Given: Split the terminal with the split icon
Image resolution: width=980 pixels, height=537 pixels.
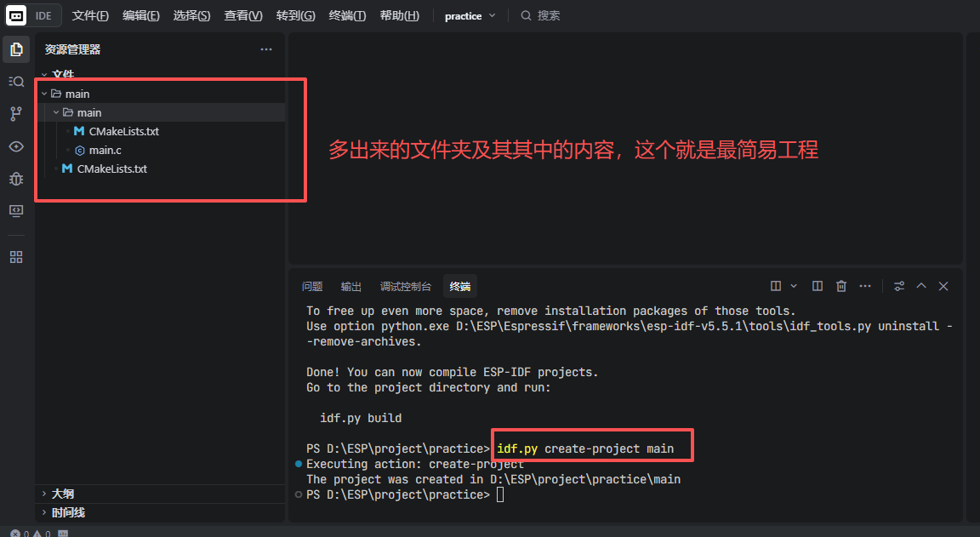Looking at the screenshot, I should coord(817,286).
